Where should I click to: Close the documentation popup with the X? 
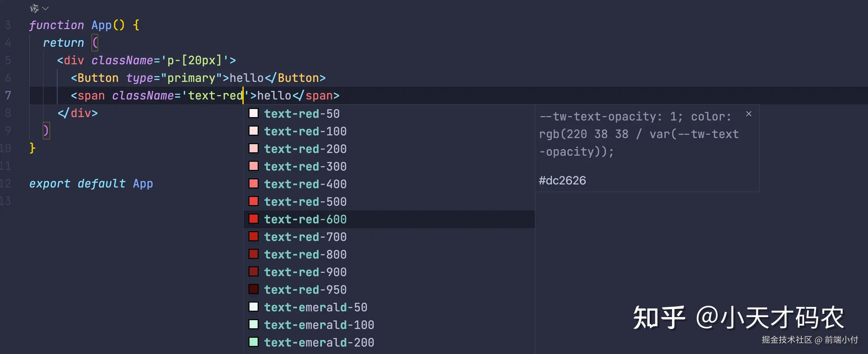748,114
